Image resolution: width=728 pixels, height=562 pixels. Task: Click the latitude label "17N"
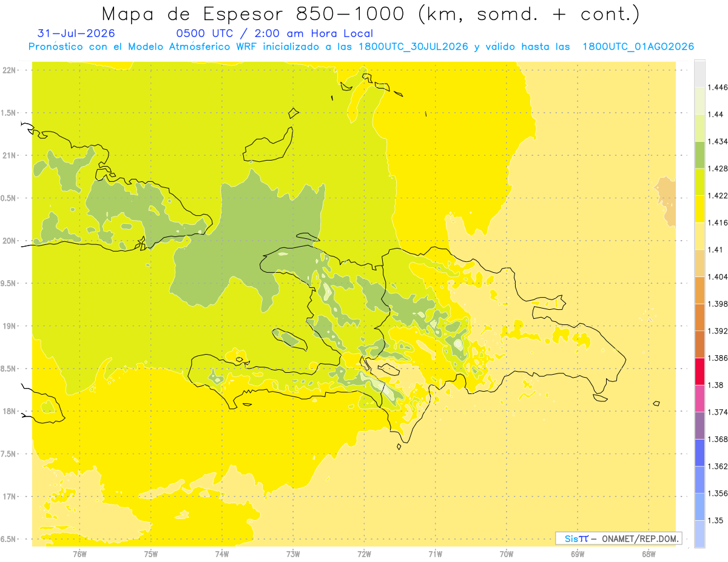(10, 497)
